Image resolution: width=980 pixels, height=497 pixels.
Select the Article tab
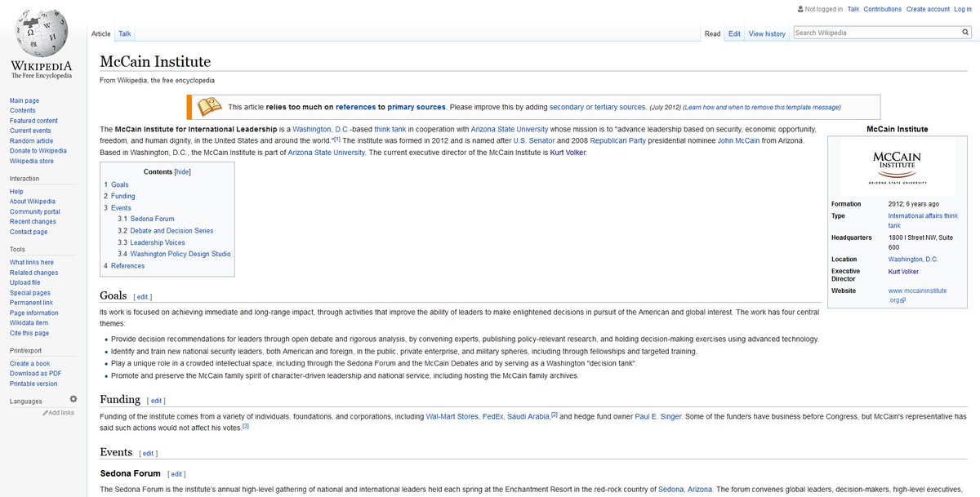[101, 33]
